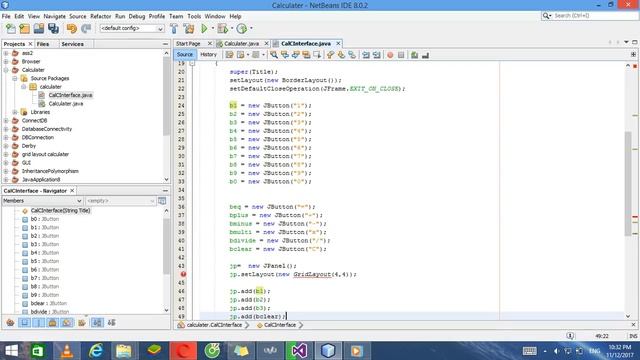Image resolution: width=640 pixels, height=360 pixels.
Task: Toggle Sort by Name in Navigator
Action: pyautogui.click(x=97, y=323)
